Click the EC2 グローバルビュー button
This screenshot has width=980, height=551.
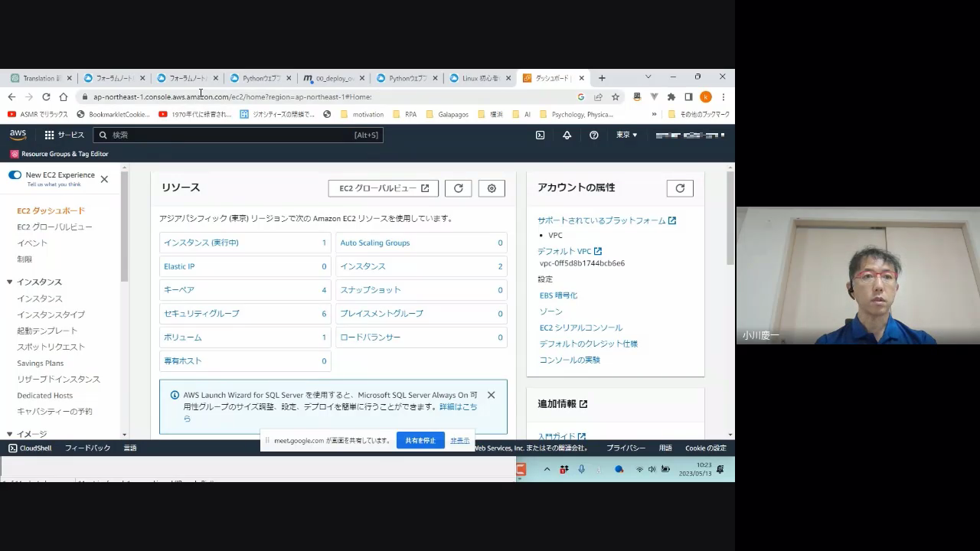click(384, 188)
